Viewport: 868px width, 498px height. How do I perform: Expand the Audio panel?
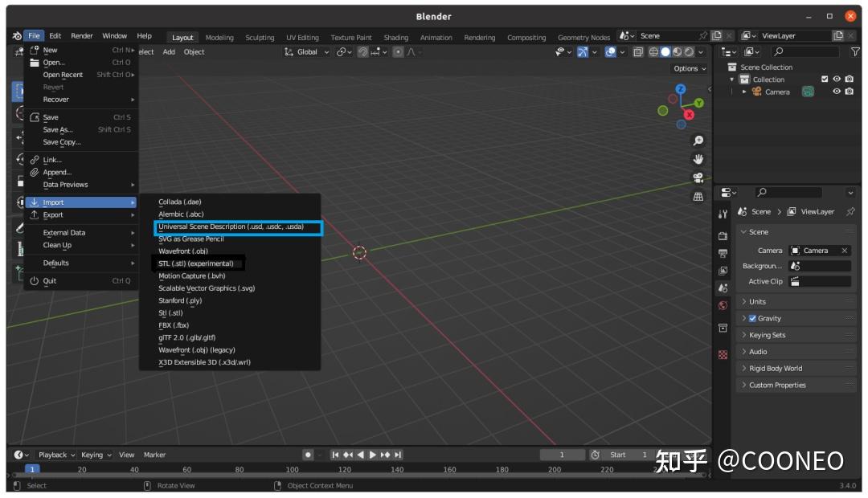[x=797, y=351]
